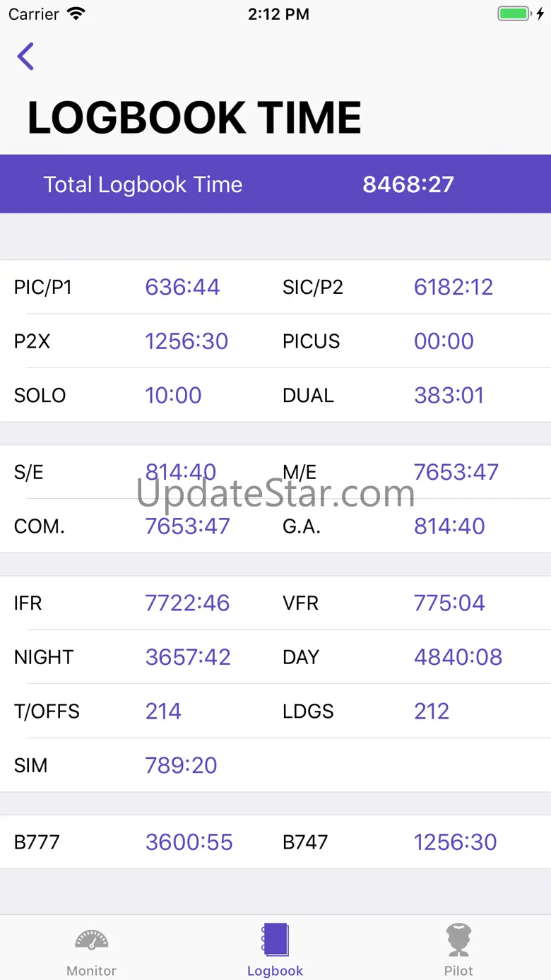The width and height of the screenshot is (551, 980).
Task: Switch to the Monitor tab label
Action: [92, 971]
